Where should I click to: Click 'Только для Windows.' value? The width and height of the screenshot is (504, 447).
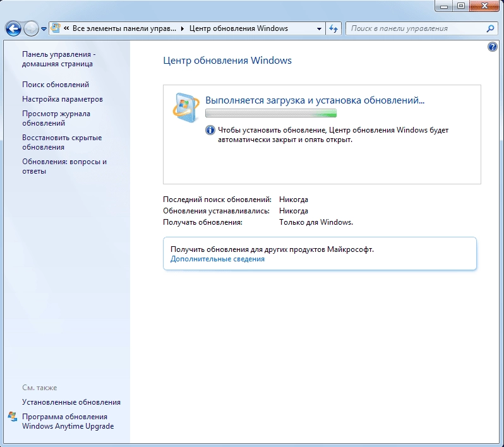(x=316, y=222)
